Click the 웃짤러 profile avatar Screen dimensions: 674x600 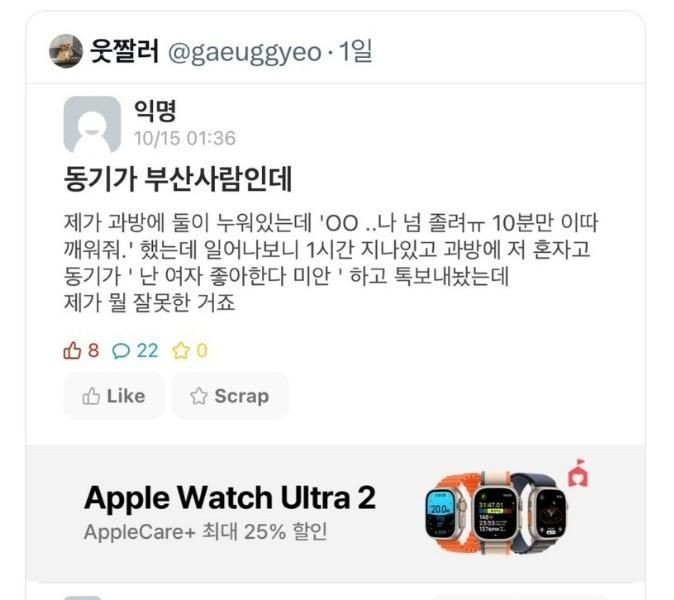(66, 51)
